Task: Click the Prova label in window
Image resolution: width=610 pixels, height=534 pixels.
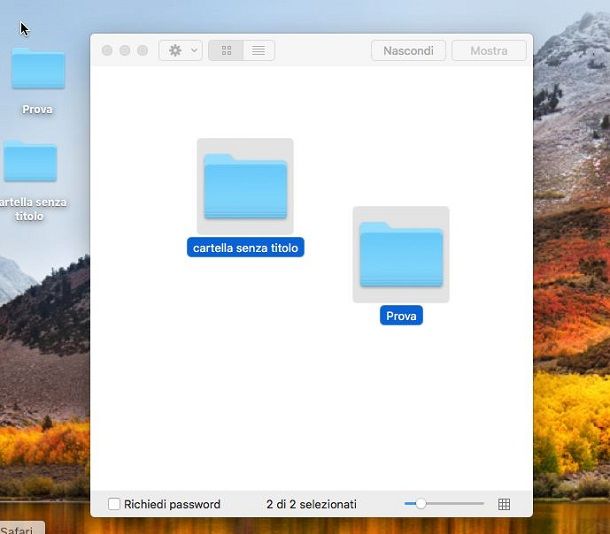Action: (x=401, y=315)
